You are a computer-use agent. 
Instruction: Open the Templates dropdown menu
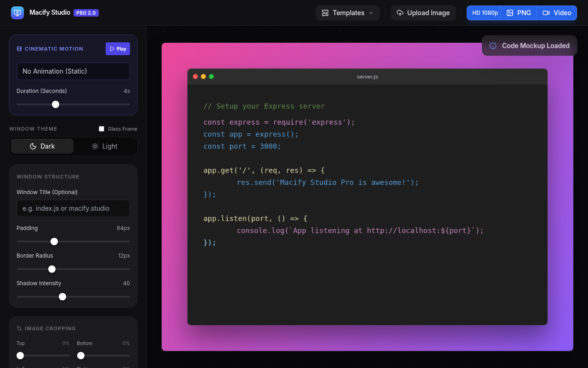[x=347, y=13]
